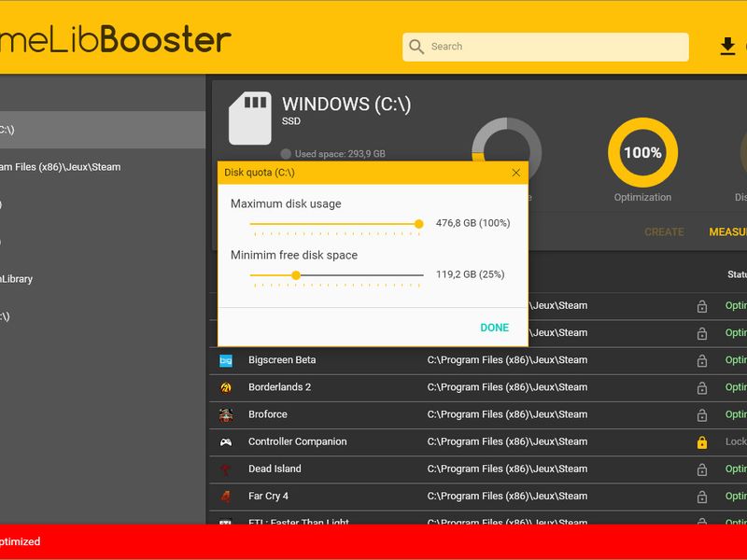
Task: Click the 476,8 GB (100%) value
Action: tap(473, 223)
